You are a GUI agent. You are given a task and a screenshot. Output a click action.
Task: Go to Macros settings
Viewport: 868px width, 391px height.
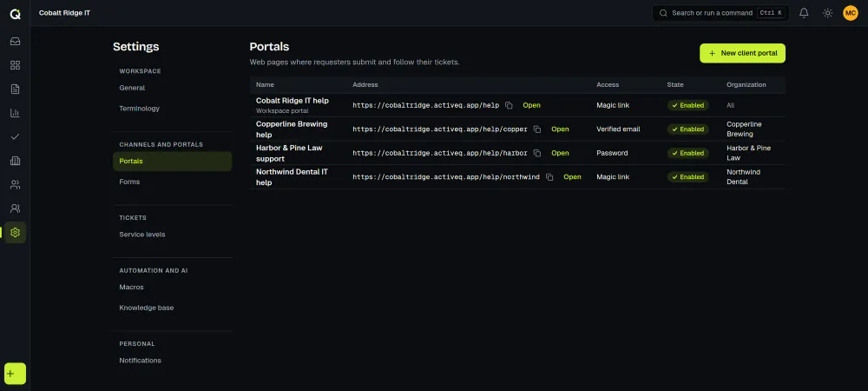click(172, 287)
